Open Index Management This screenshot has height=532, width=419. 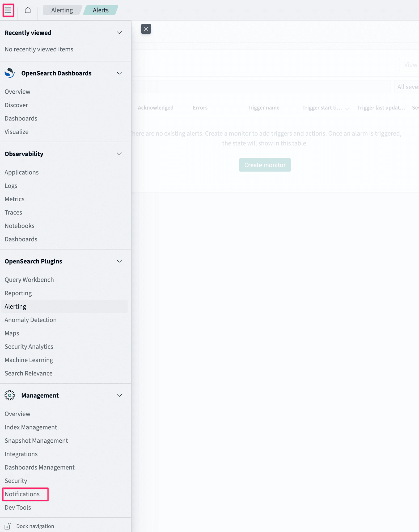(x=31, y=427)
